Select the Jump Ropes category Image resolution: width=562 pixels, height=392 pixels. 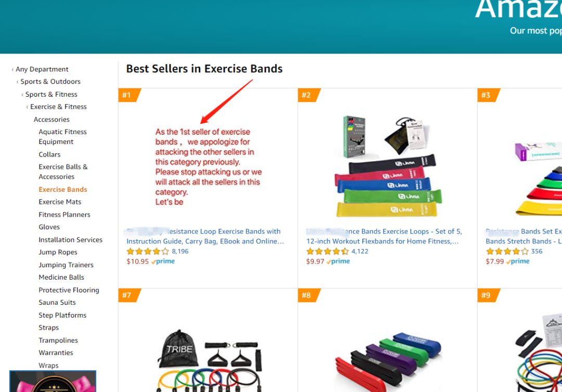[x=58, y=252]
